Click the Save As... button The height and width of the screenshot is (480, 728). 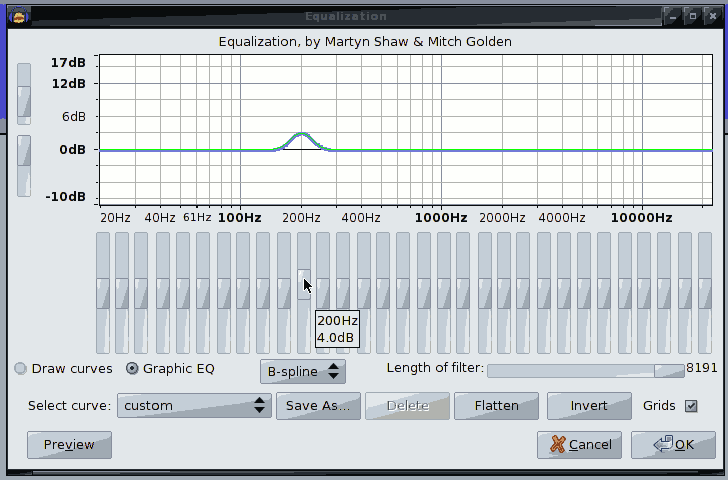point(318,406)
